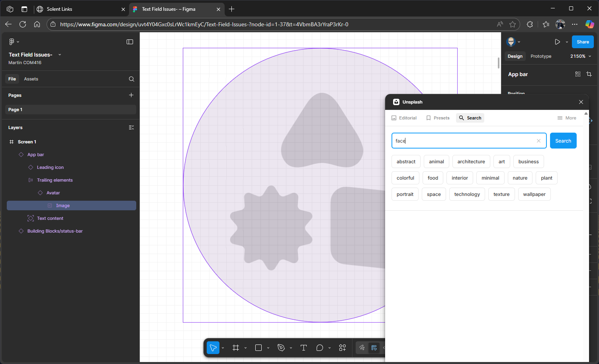
Task: Open the Actions and resources tool
Action: pos(343,348)
